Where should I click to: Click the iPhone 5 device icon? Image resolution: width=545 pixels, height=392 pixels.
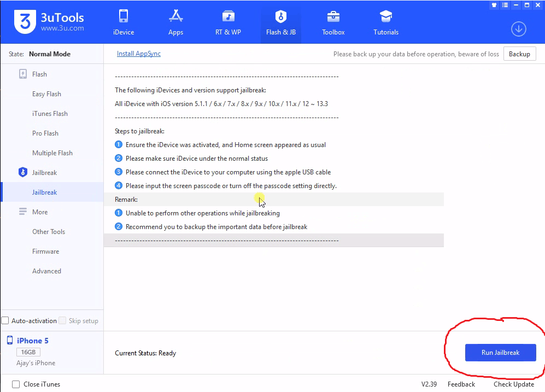[x=10, y=341]
